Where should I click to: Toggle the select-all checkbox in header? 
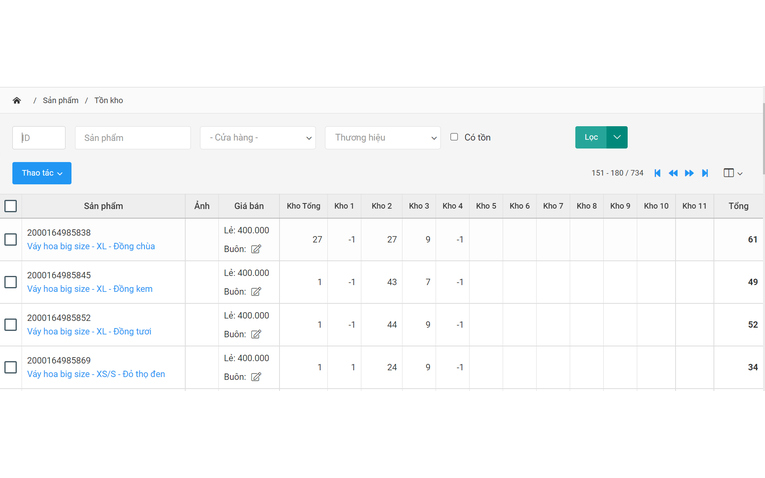(x=10, y=206)
